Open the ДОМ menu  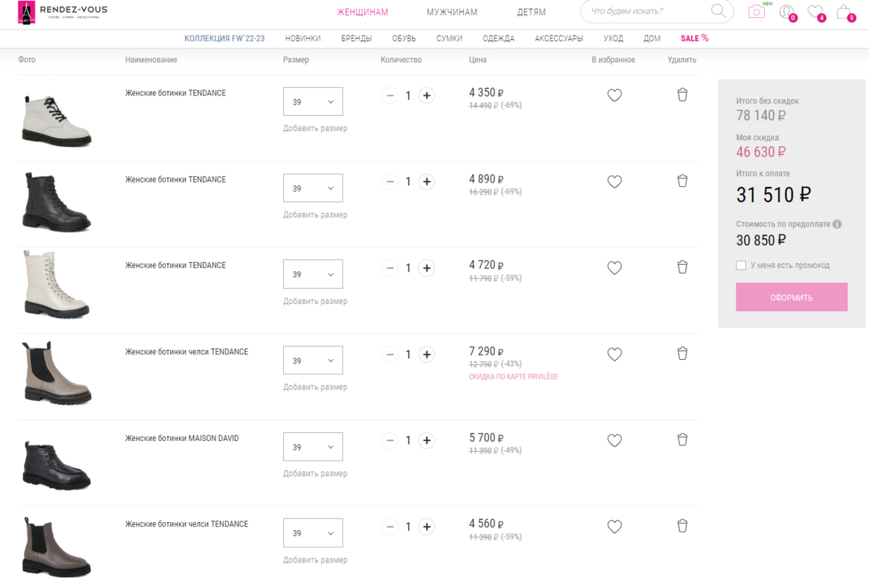(x=652, y=38)
